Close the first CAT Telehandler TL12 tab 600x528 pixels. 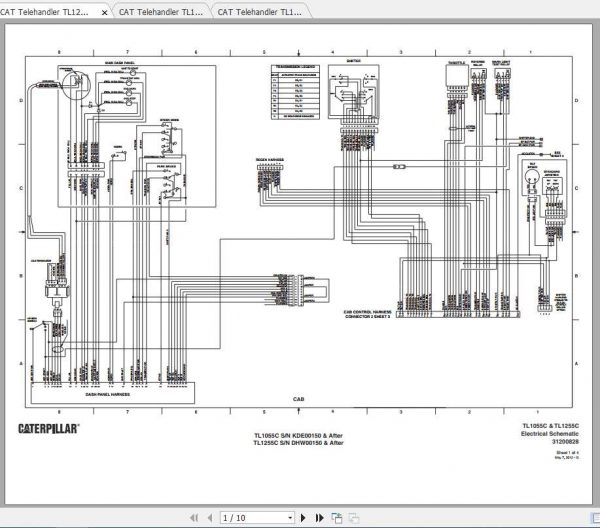click(x=104, y=12)
